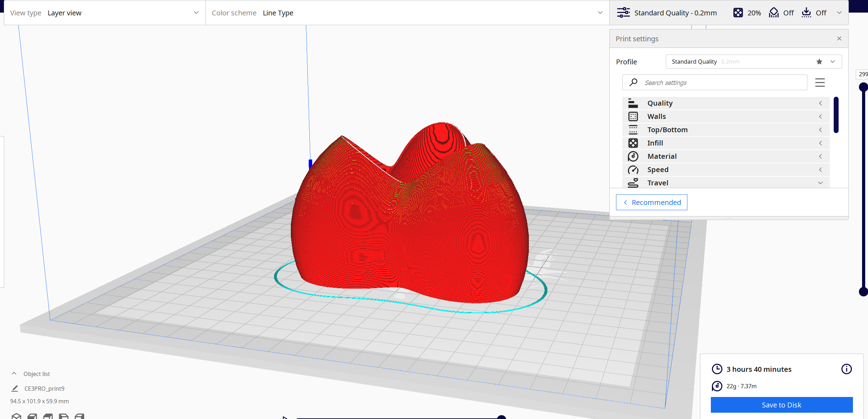This screenshot has height=419, width=868.
Task: Click Save to Disk button
Action: tap(781, 405)
